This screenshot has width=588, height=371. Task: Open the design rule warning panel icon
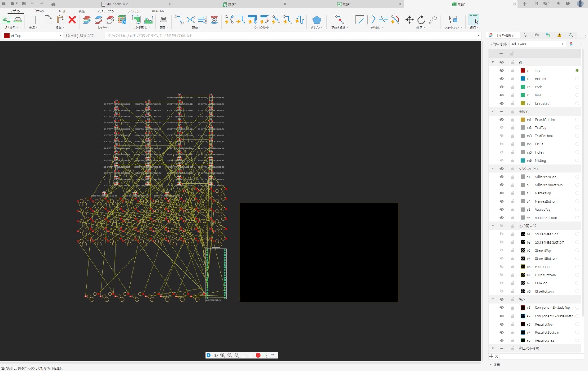pos(559,35)
